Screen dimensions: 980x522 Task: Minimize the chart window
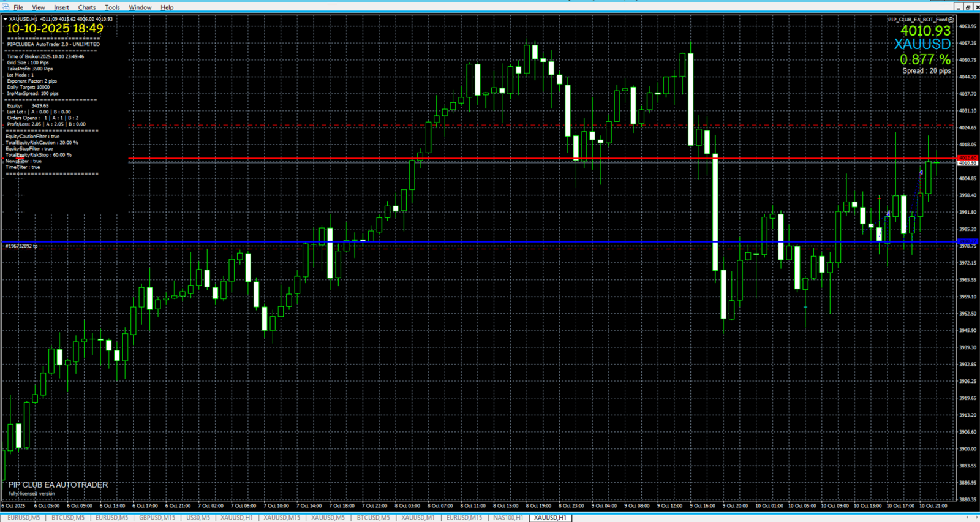click(959, 7)
